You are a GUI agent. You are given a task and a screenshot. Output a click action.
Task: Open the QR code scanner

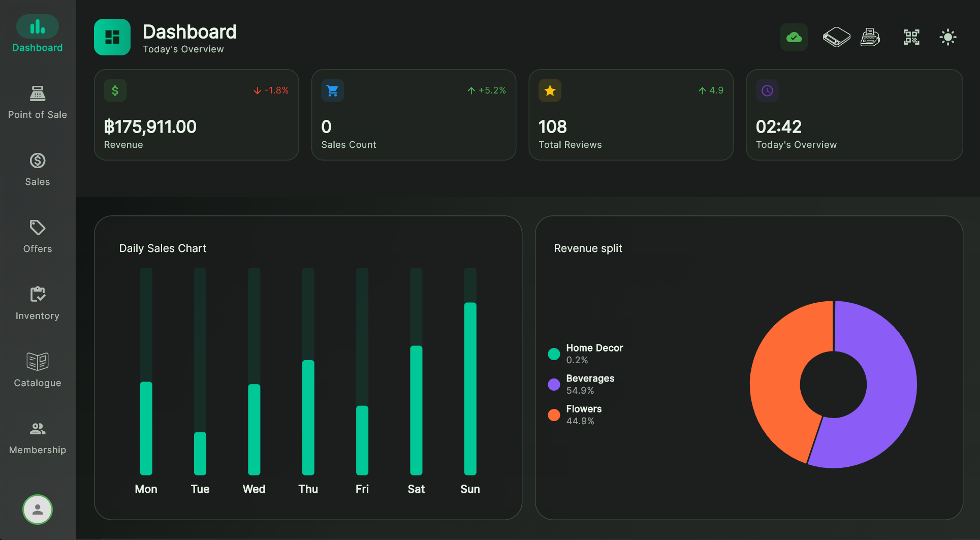point(911,37)
